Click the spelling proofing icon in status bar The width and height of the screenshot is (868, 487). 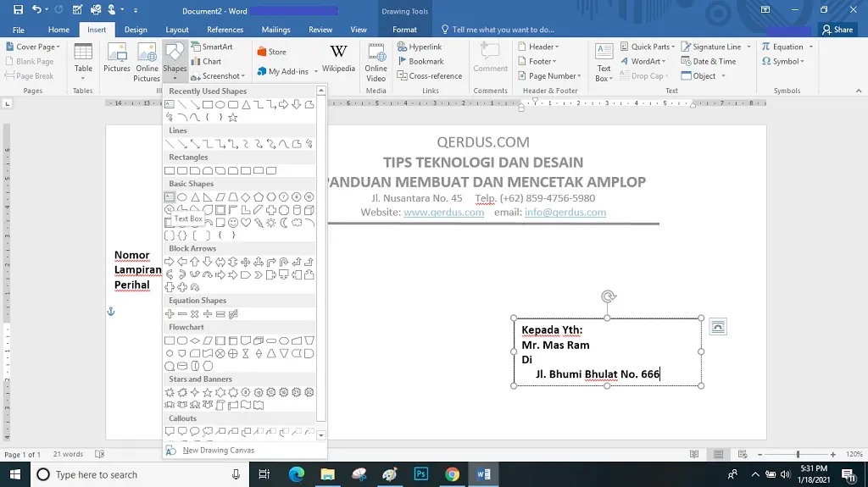click(x=100, y=454)
